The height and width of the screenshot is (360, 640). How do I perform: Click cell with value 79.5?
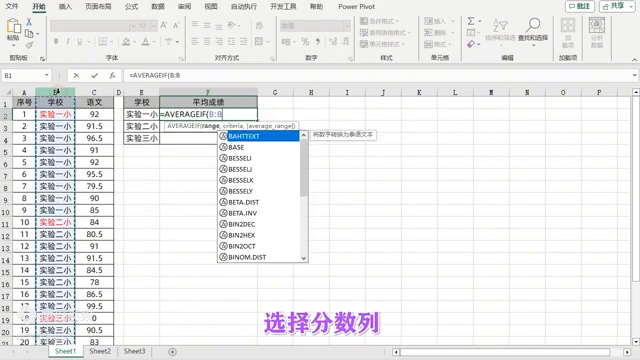point(94,187)
